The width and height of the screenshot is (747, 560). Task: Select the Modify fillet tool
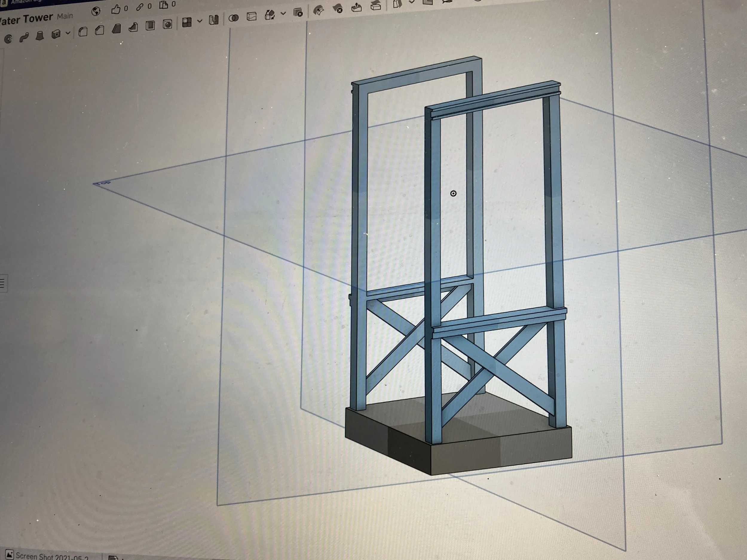319,11
